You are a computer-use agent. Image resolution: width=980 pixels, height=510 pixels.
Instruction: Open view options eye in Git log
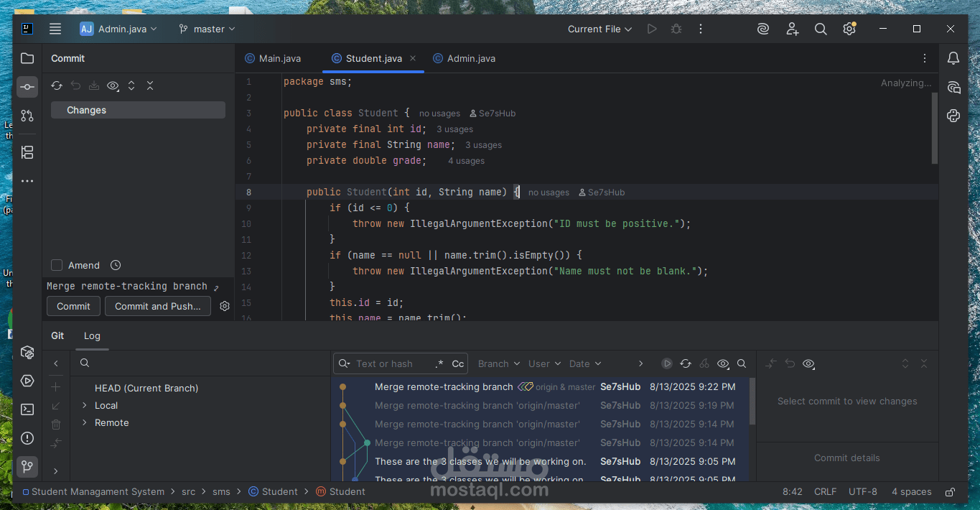(723, 363)
